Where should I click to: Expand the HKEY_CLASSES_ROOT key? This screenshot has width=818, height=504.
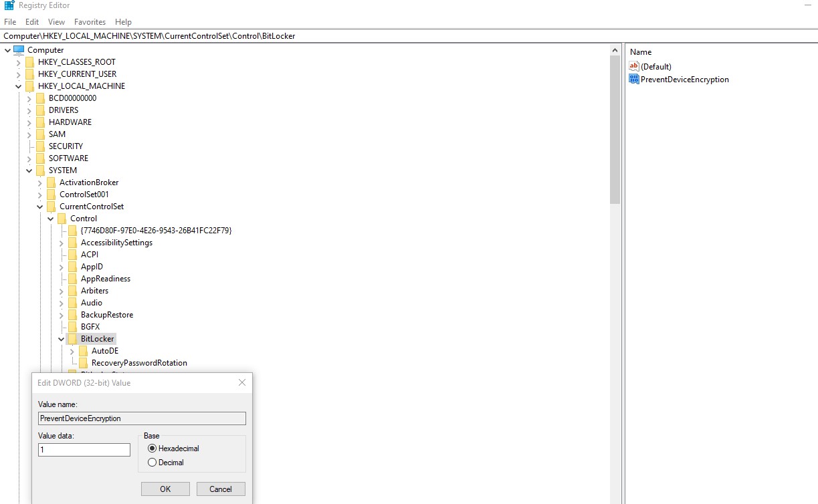point(18,62)
